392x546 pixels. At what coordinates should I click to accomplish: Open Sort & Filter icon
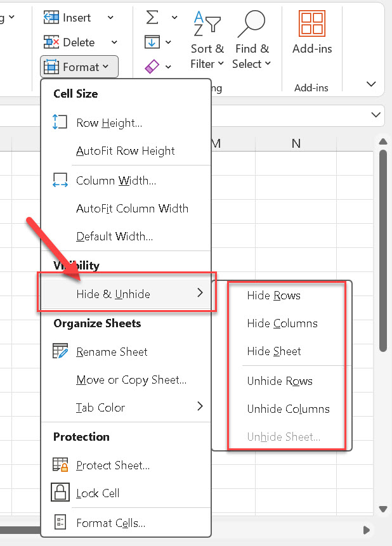(x=207, y=23)
